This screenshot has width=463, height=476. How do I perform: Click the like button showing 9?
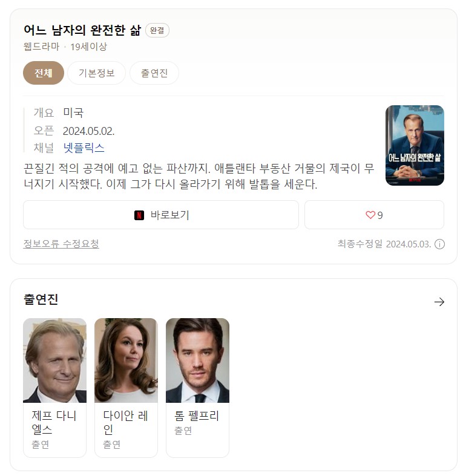pyautogui.click(x=374, y=215)
